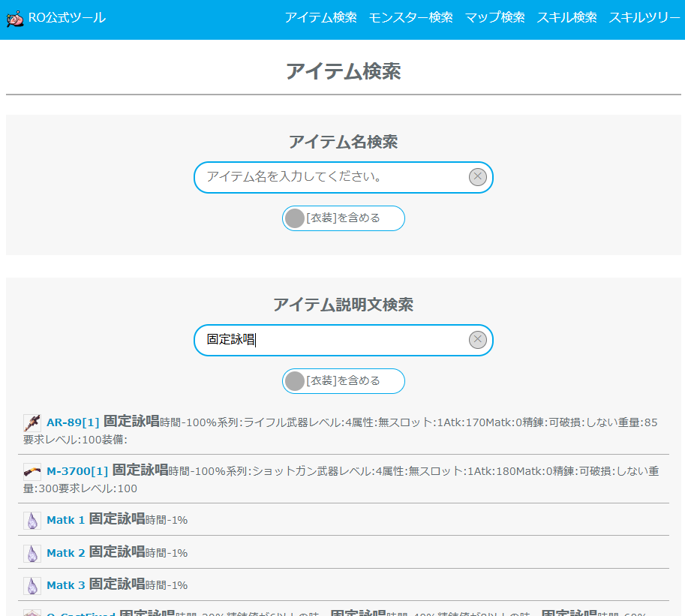Viewport: 685px width, 616px height.
Task: Click the Matk 2 crystal icon
Action: click(32, 553)
